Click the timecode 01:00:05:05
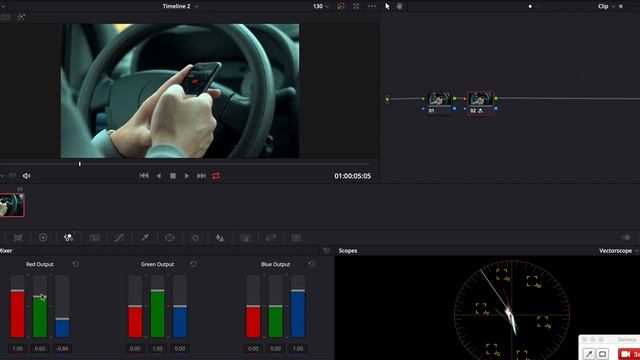 point(353,176)
